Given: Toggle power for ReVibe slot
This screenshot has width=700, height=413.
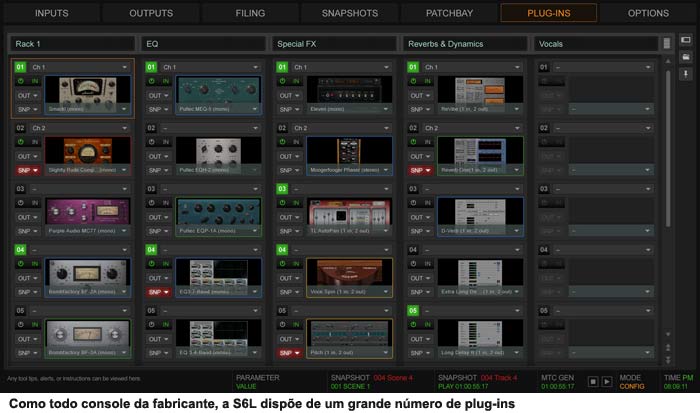Looking at the screenshot, I should pos(413,81).
